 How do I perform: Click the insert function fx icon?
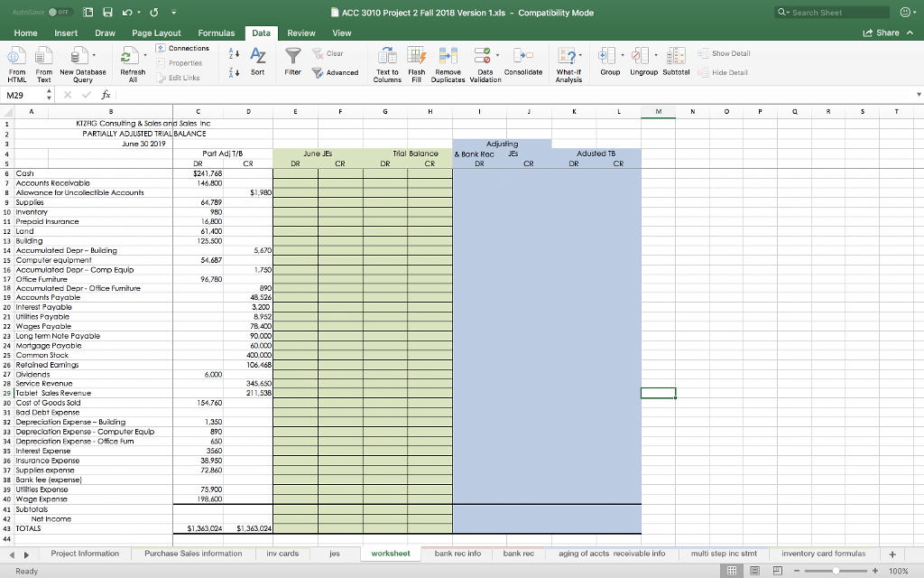coord(106,95)
